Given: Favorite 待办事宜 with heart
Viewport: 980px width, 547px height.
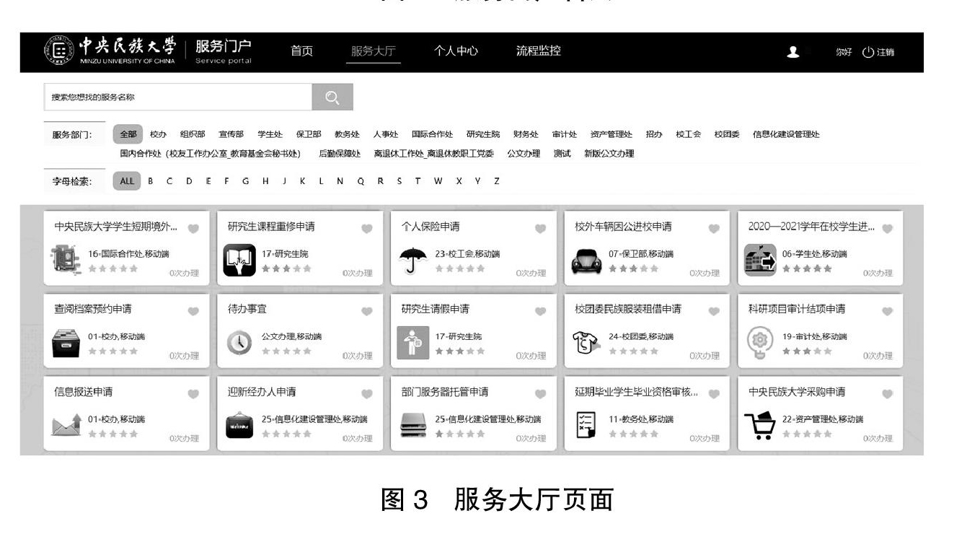Looking at the screenshot, I should tap(367, 311).
